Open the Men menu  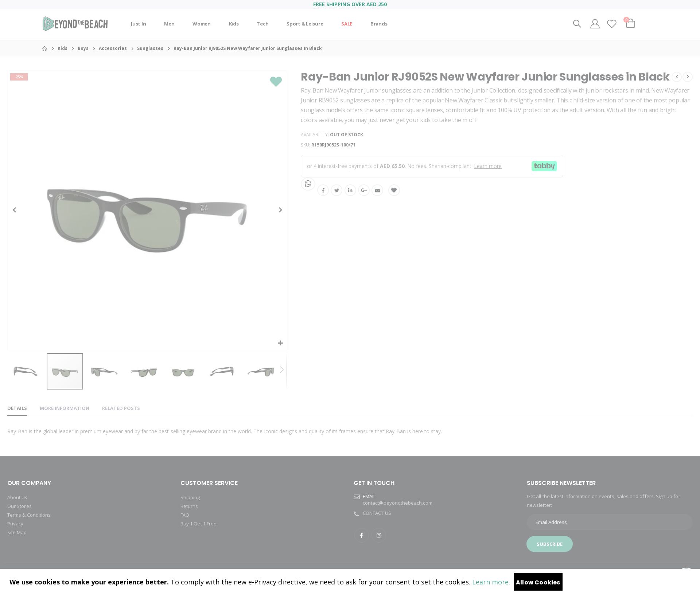169,24
